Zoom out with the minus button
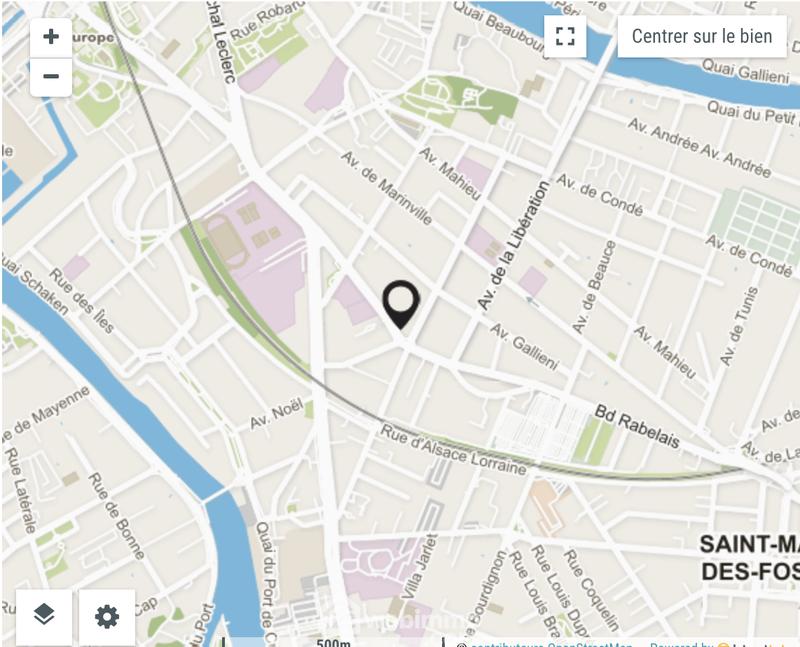This screenshot has width=800, height=647. tap(51, 77)
